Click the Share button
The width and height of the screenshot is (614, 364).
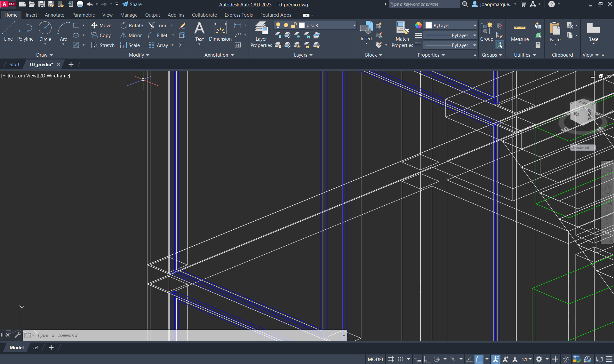pos(132,4)
